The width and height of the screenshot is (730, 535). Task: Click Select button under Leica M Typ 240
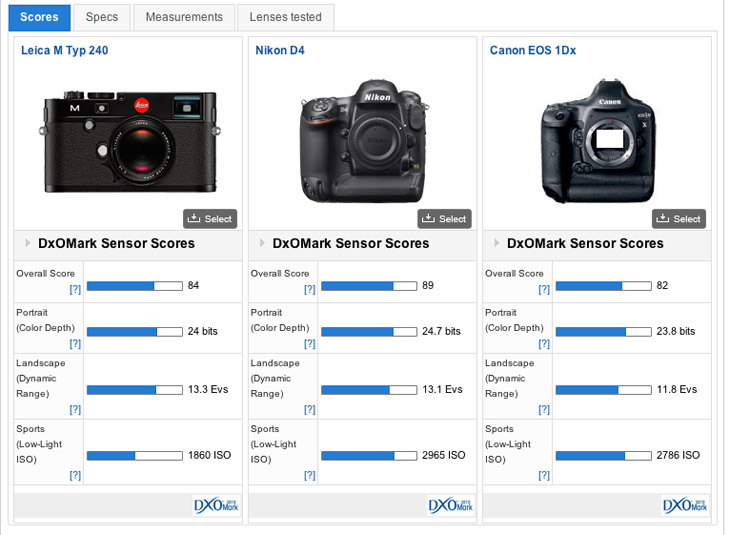210,219
